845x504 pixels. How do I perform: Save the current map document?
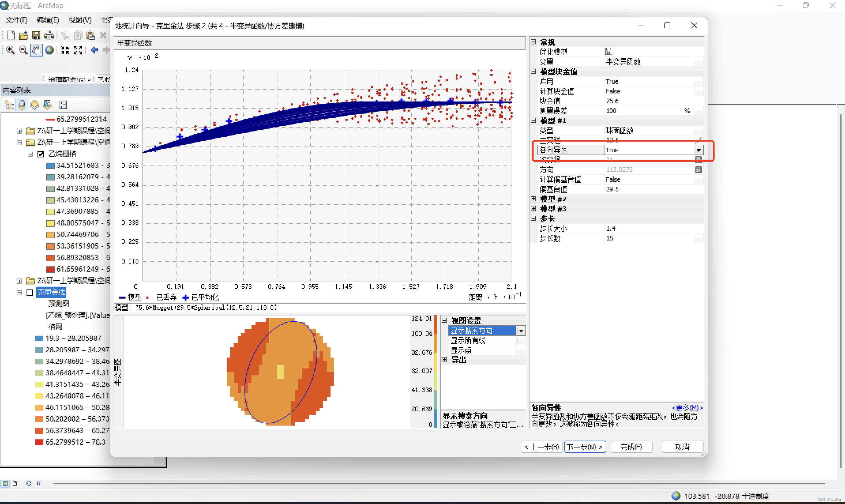pyautogui.click(x=36, y=35)
